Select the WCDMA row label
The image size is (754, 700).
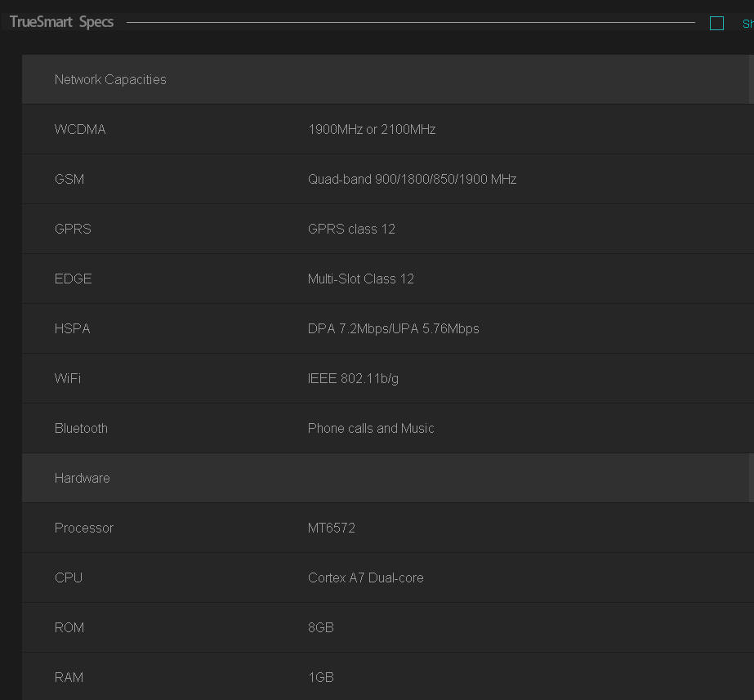(x=80, y=129)
